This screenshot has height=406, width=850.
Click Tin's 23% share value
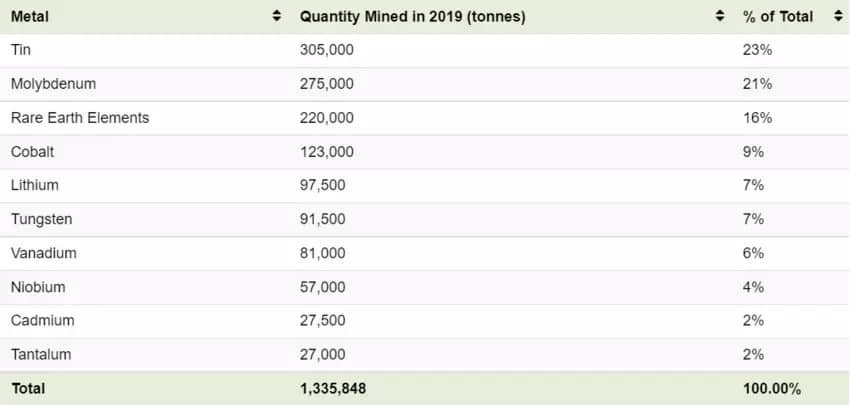[x=757, y=50]
